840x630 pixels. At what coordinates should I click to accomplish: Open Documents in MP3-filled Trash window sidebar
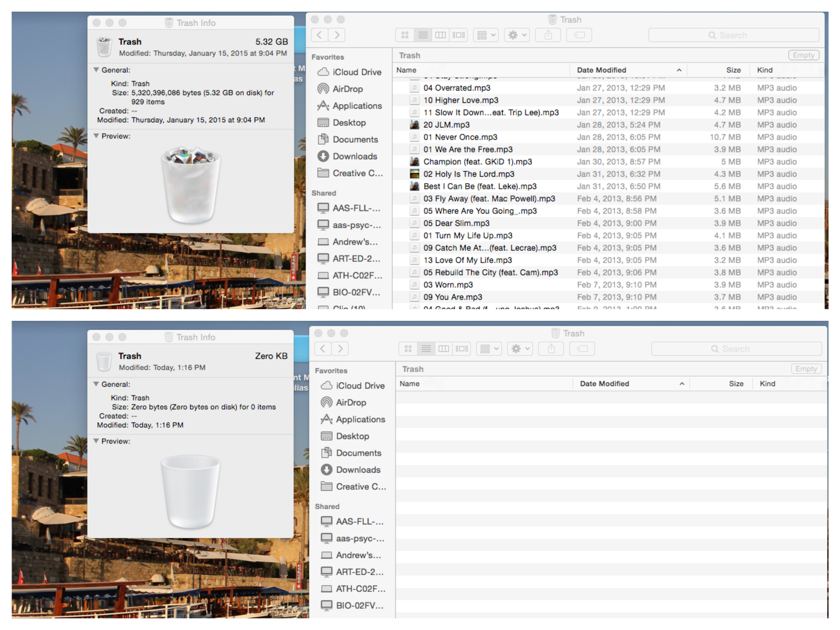coord(347,139)
